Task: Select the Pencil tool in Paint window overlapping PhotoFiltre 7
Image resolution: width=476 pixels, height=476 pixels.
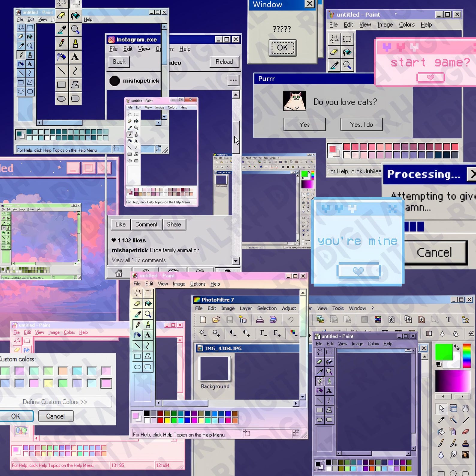Action: (138, 325)
